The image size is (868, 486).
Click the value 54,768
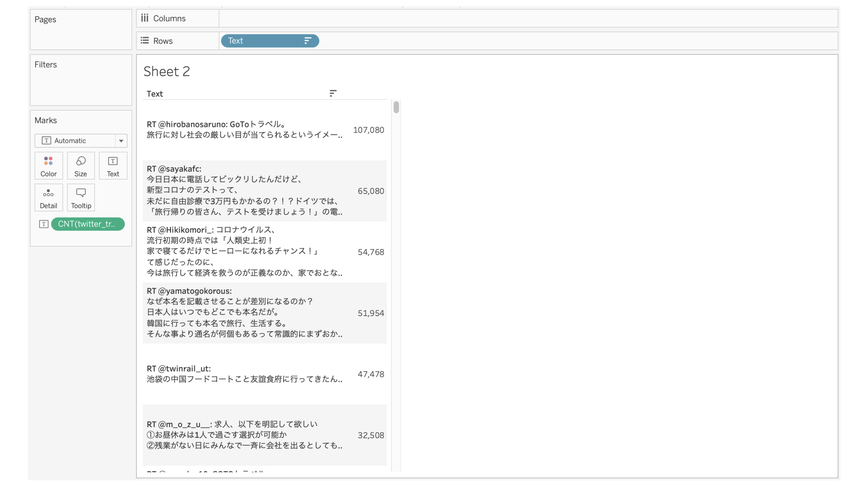(x=371, y=252)
